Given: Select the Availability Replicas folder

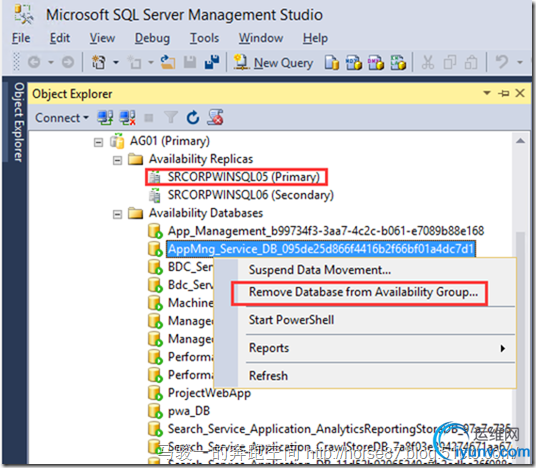Looking at the screenshot, I should point(201,159).
